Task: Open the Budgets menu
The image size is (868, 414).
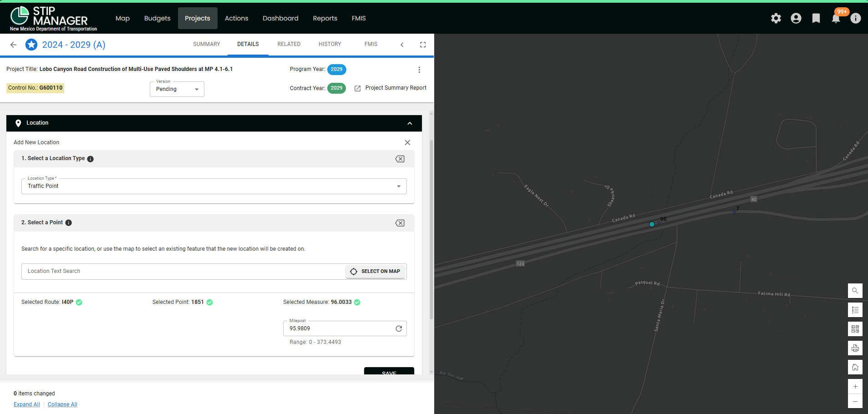Action: (157, 18)
